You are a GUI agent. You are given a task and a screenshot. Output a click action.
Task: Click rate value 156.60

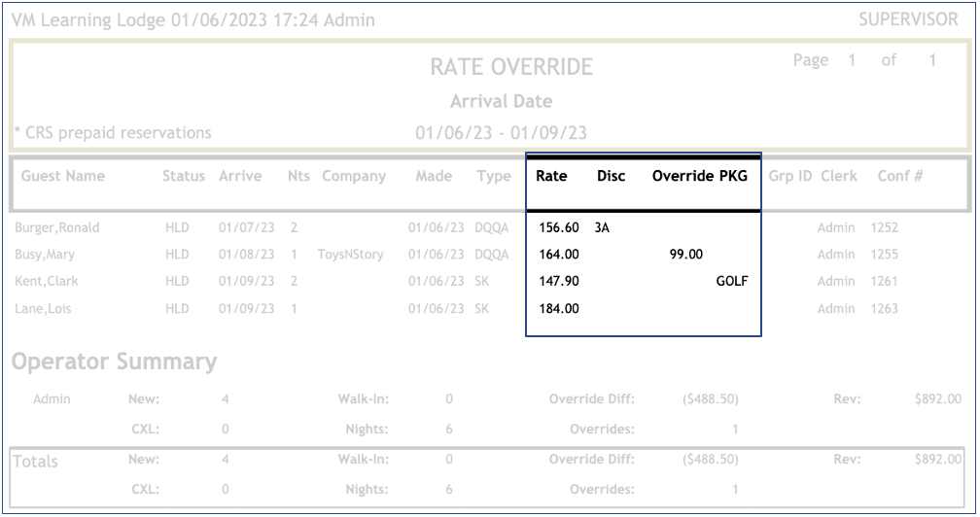pyautogui.click(x=558, y=228)
